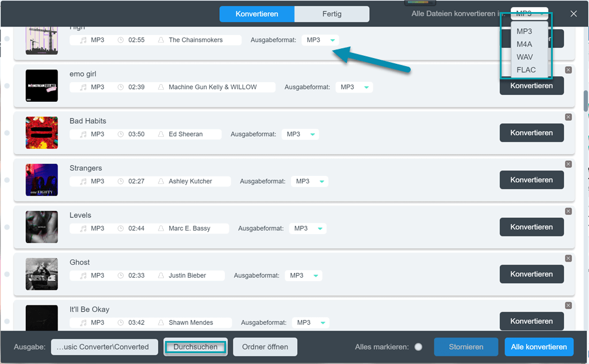
Task: Click the X icon on Strangers row
Action: point(568,164)
